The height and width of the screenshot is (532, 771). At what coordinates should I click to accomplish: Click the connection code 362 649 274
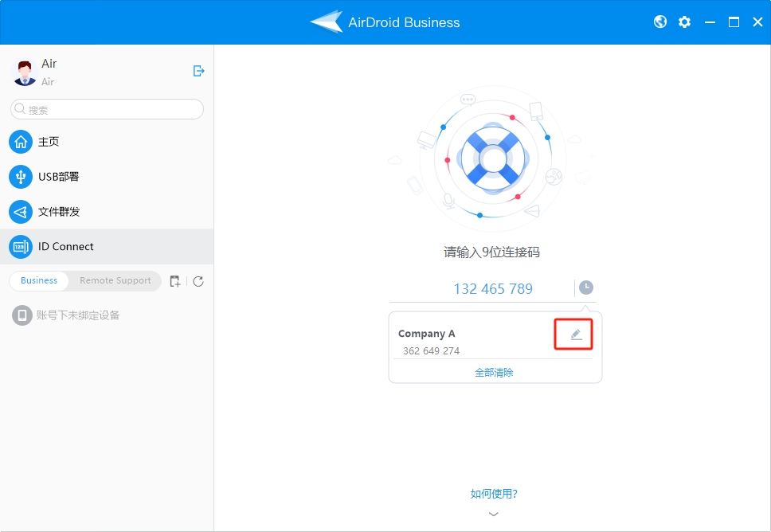431,351
